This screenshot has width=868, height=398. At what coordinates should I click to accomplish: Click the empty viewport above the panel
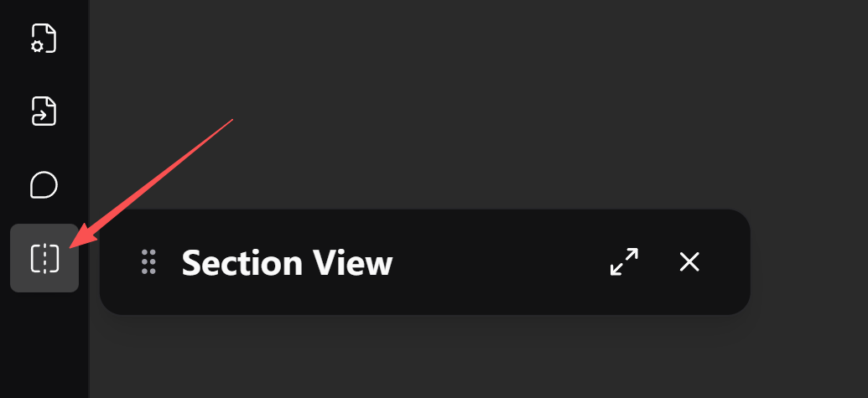(x=470, y=101)
